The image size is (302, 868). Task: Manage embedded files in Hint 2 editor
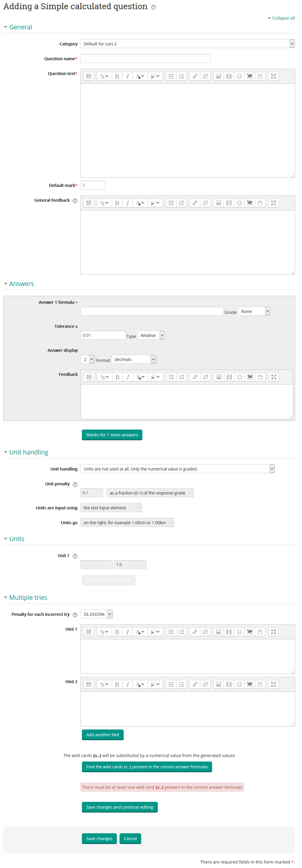(260, 684)
